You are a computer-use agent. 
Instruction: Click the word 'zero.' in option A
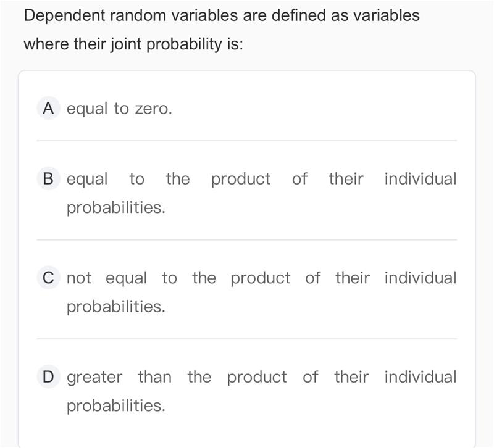(153, 109)
